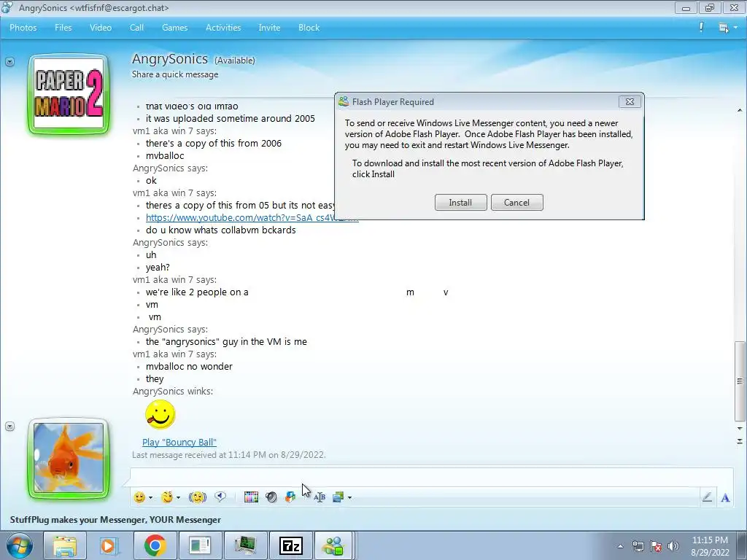Click the background picture icon
This screenshot has height=560, width=747.
338,497
